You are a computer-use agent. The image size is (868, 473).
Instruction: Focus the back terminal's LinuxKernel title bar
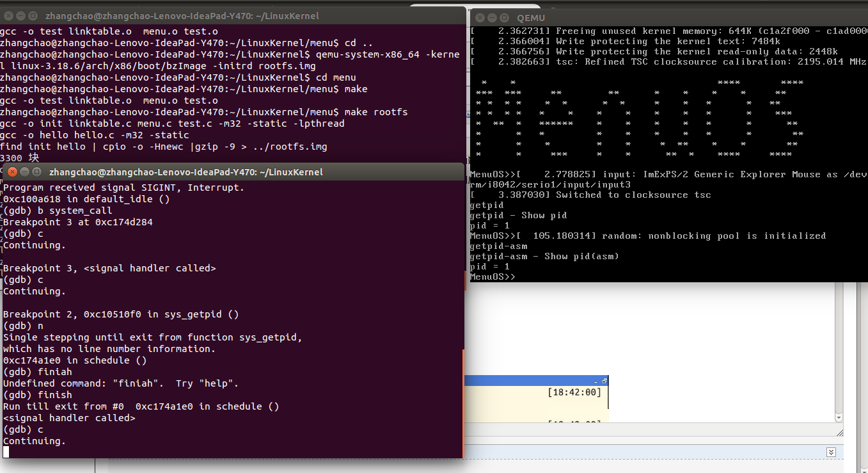point(233,15)
